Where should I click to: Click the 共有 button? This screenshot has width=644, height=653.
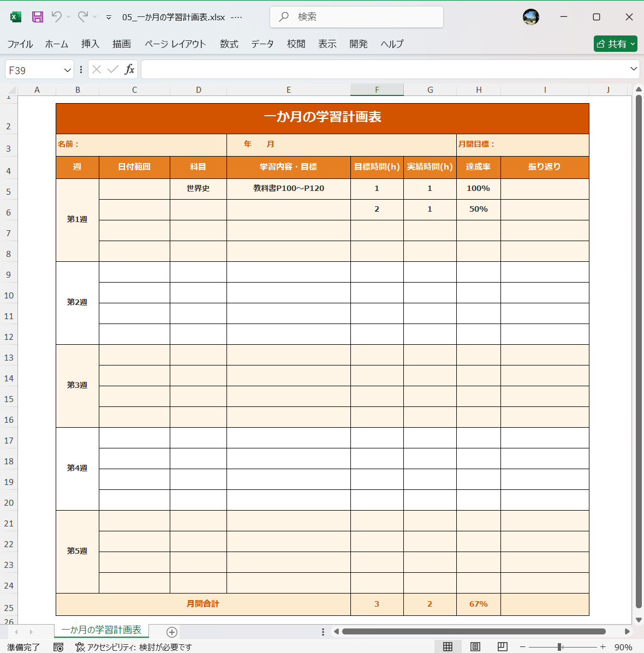pos(615,44)
